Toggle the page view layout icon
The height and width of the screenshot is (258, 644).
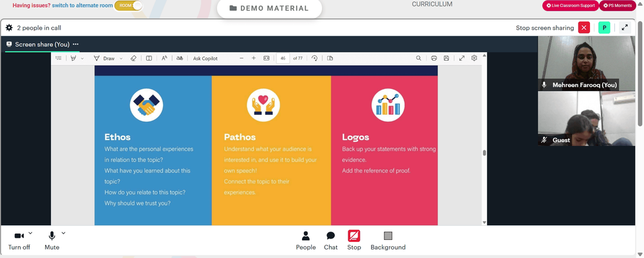coord(330,59)
